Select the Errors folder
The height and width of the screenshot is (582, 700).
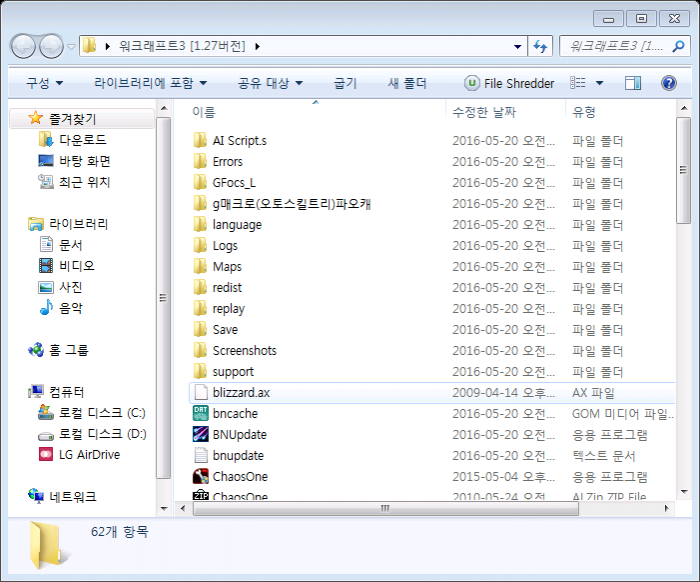point(227,162)
